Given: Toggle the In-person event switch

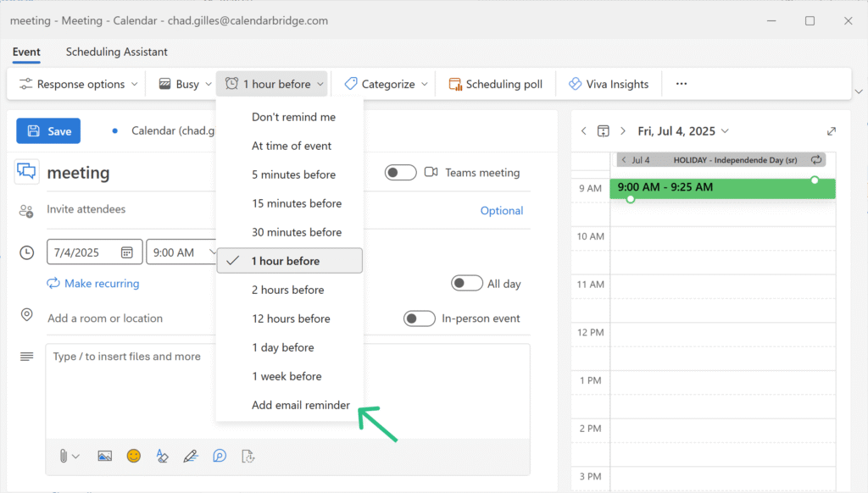Looking at the screenshot, I should (419, 319).
